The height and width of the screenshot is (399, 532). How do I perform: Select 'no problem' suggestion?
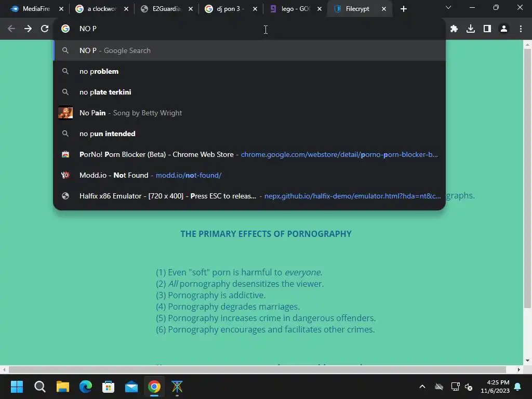pyautogui.click(x=249, y=71)
